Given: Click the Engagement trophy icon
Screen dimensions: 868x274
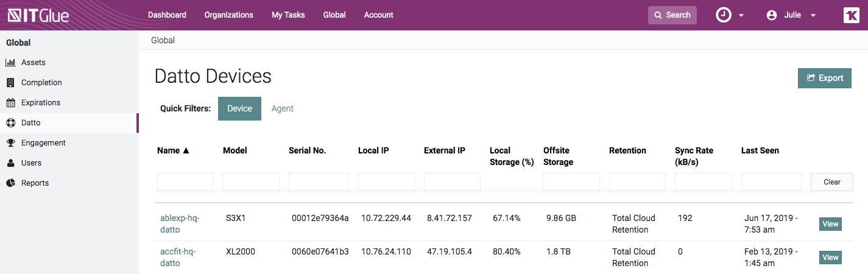Looking at the screenshot, I should click(10, 143).
